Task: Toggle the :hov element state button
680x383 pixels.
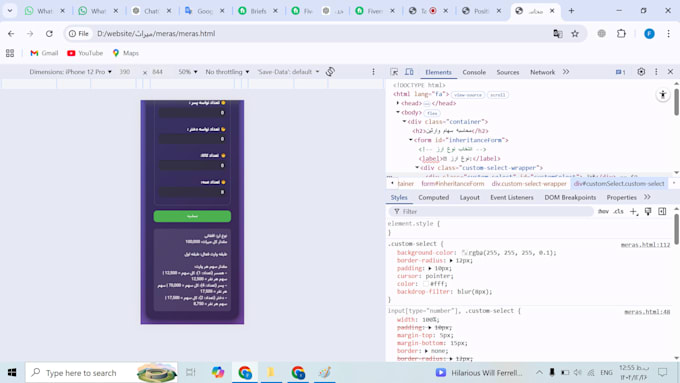Action: point(603,211)
